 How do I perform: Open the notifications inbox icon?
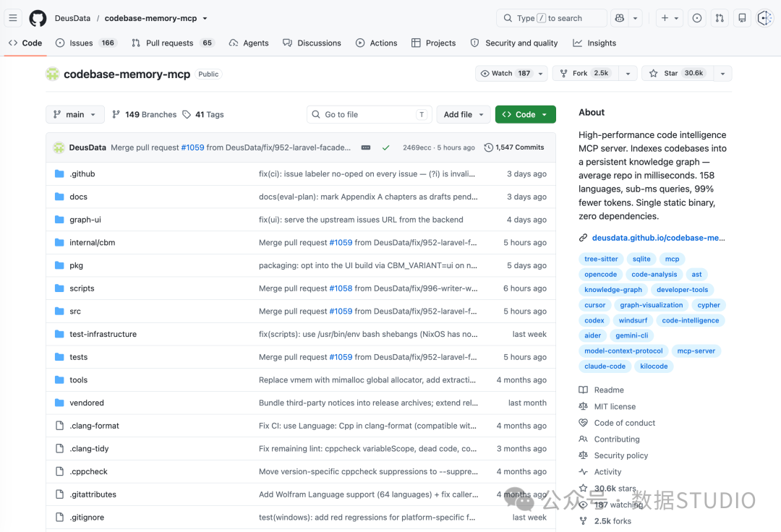[x=742, y=18]
